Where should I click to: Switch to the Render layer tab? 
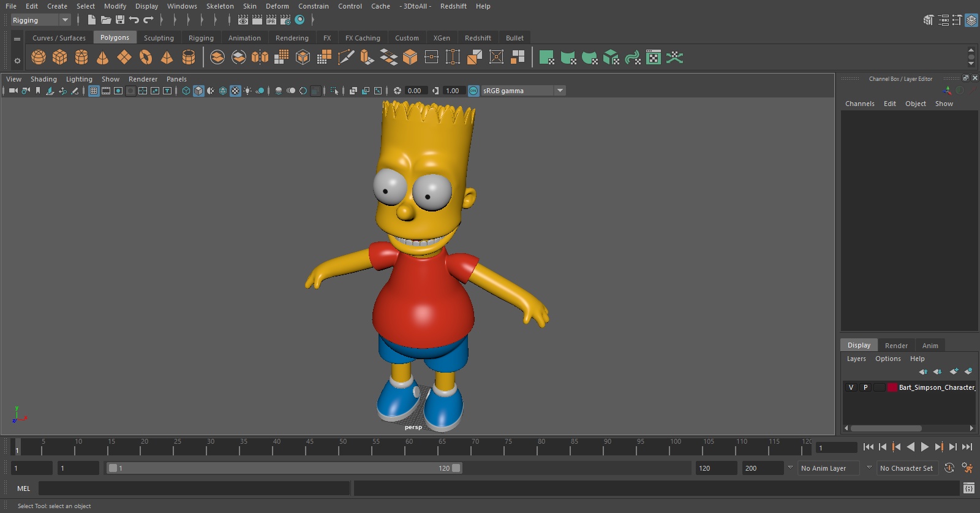[x=896, y=346]
